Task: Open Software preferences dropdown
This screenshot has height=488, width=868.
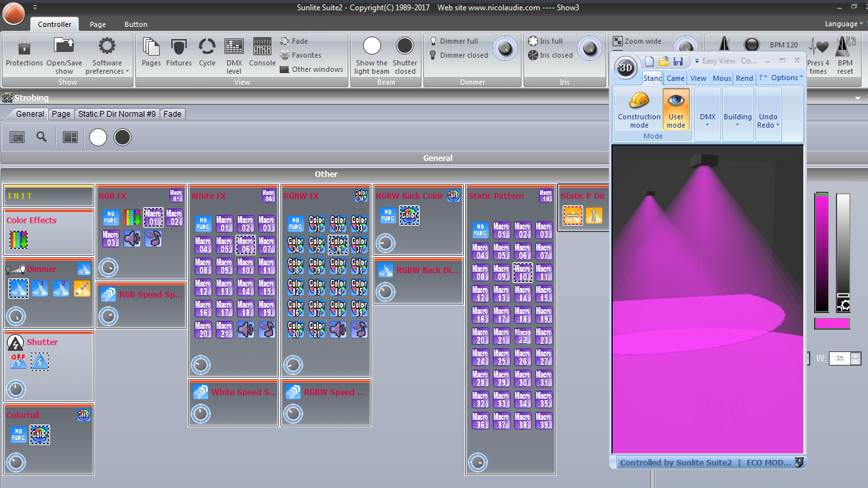Action: 107,55
